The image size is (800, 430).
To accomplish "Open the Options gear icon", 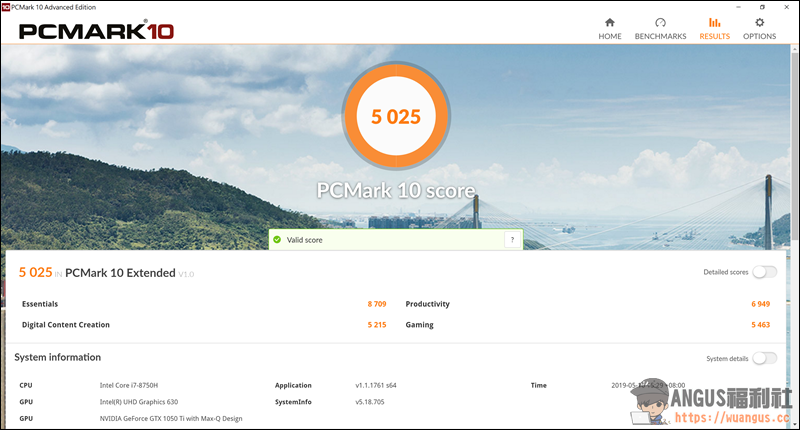I will point(759,23).
